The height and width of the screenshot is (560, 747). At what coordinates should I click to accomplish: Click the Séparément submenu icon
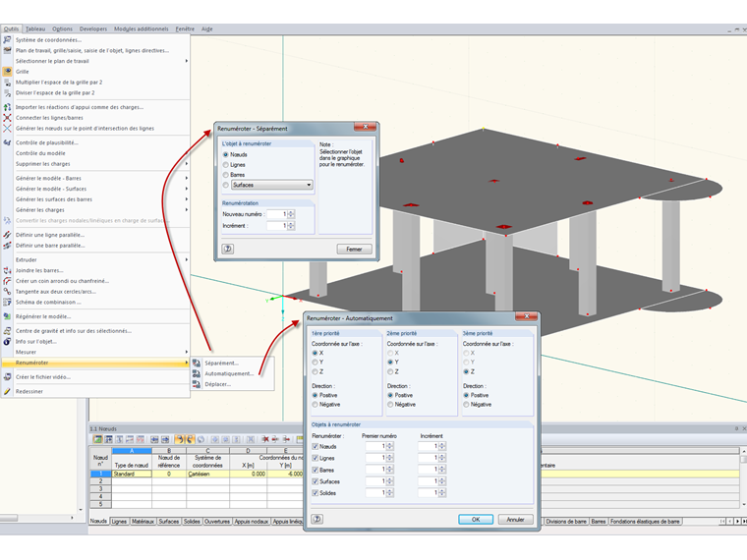197,363
